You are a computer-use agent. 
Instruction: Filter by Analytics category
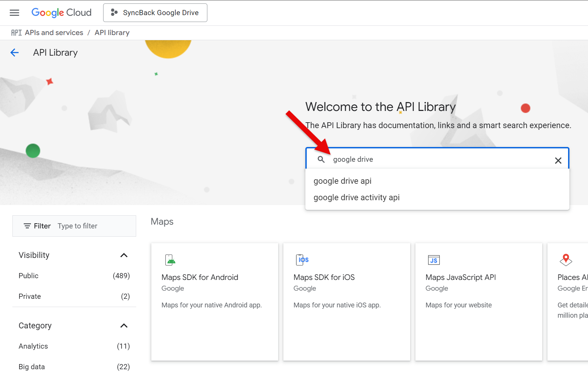[74, 346]
